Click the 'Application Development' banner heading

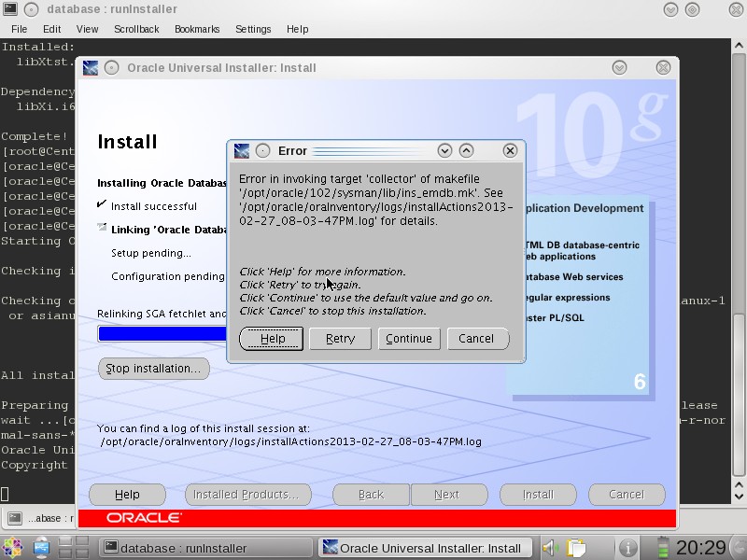click(x=585, y=208)
